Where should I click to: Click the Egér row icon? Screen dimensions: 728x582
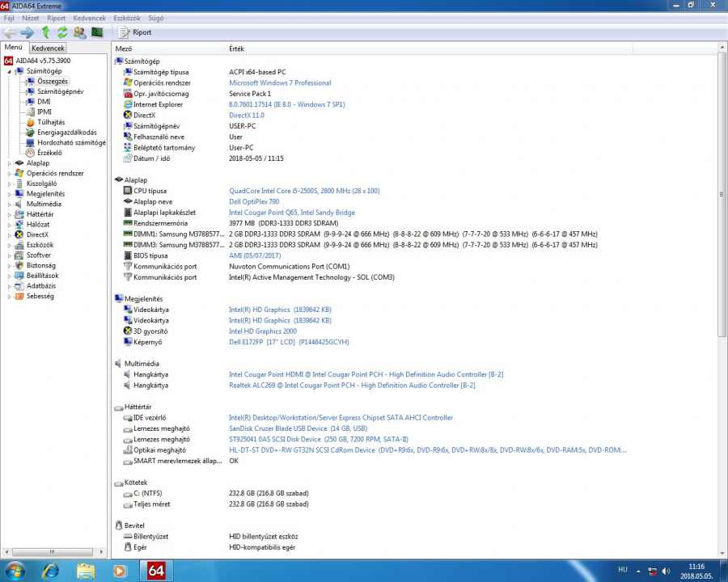click(128, 547)
